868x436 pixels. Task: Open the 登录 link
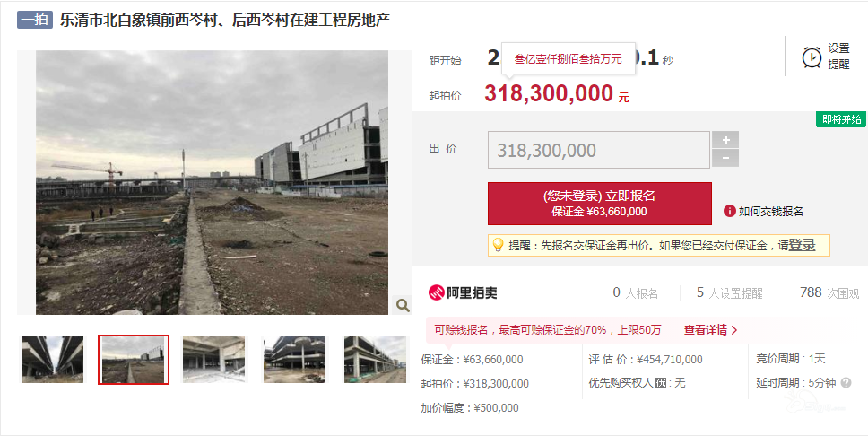(802, 245)
